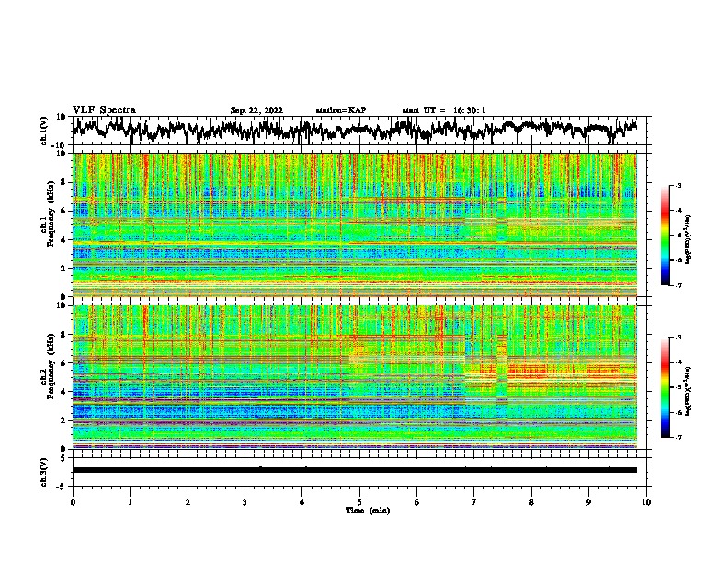Click time-axis tick label '0'
Screen dimensions: 728x563
pyautogui.click(x=73, y=502)
